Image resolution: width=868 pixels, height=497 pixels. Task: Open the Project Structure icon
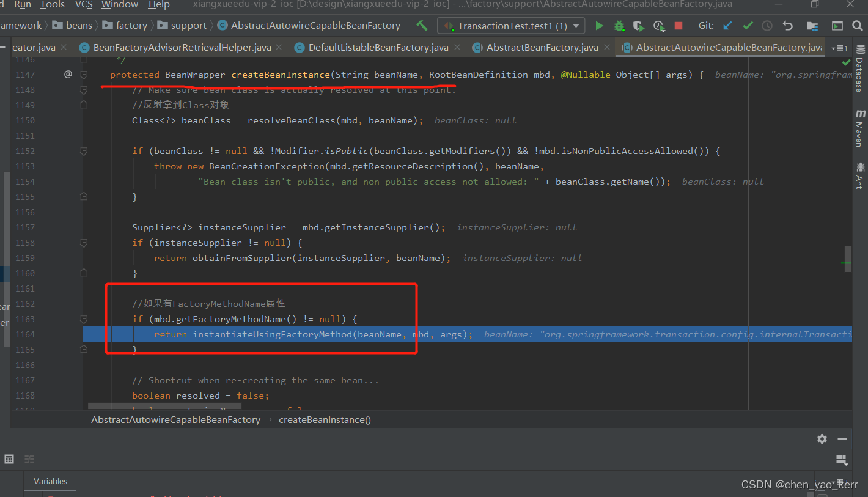coord(812,26)
